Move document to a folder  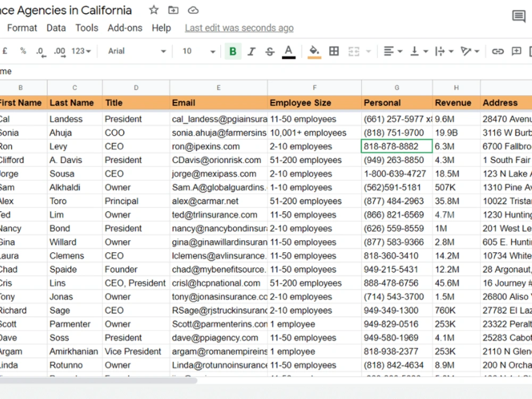click(173, 10)
